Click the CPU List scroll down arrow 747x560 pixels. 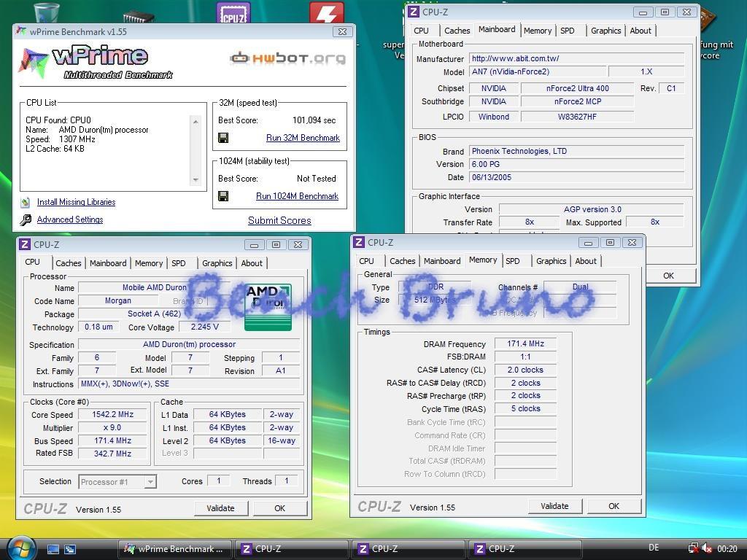click(x=196, y=180)
